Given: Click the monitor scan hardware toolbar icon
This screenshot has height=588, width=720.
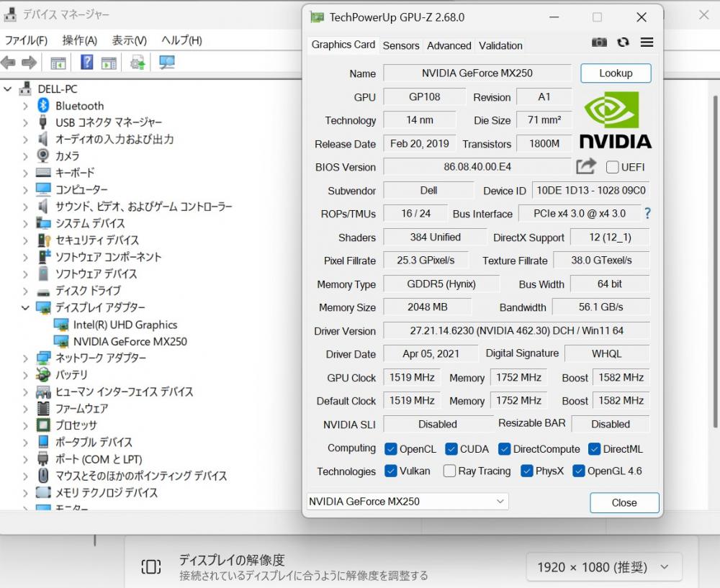Looking at the screenshot, I should click(167, 63).
